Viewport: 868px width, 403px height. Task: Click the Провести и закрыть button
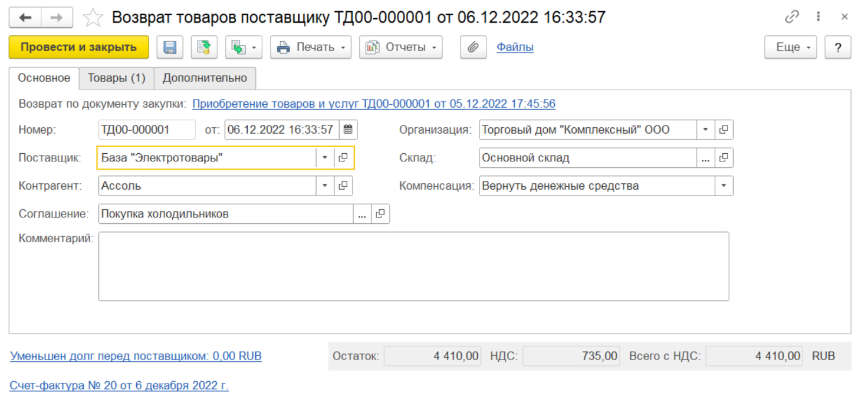tap(78, 47)
